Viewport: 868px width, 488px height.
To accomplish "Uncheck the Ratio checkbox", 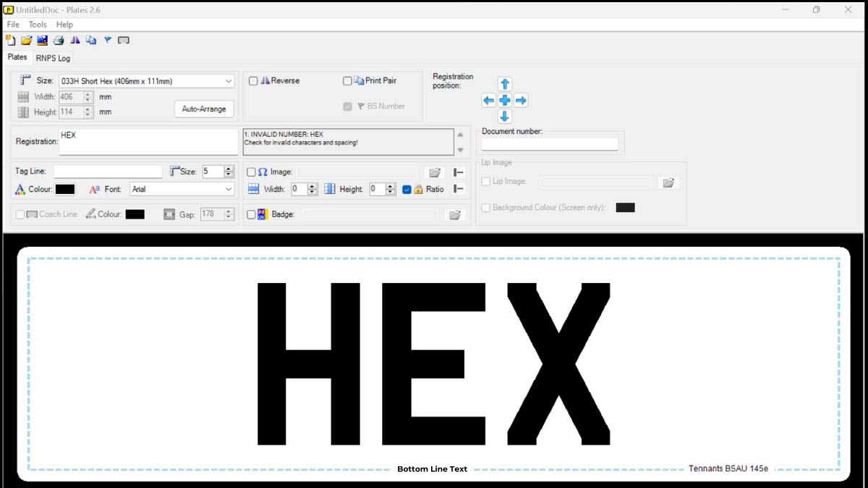I will point(407,190).
